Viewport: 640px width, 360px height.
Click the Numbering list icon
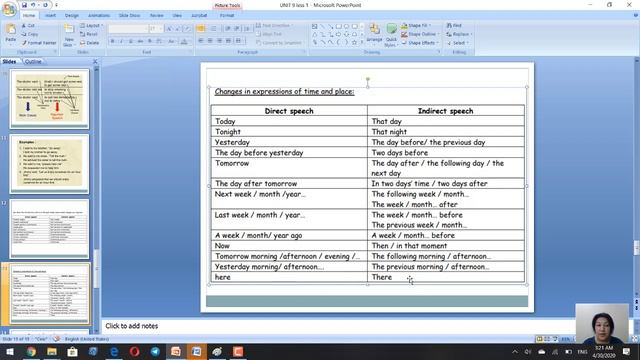tap(213, 29)
